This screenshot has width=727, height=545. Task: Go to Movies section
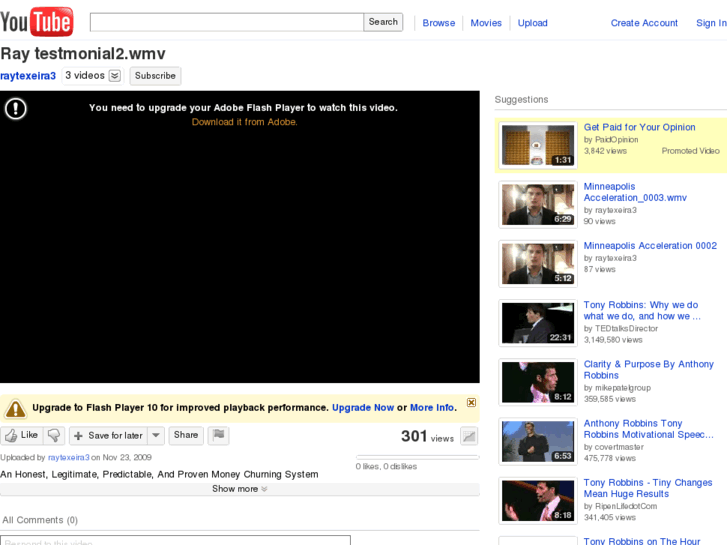486,23
